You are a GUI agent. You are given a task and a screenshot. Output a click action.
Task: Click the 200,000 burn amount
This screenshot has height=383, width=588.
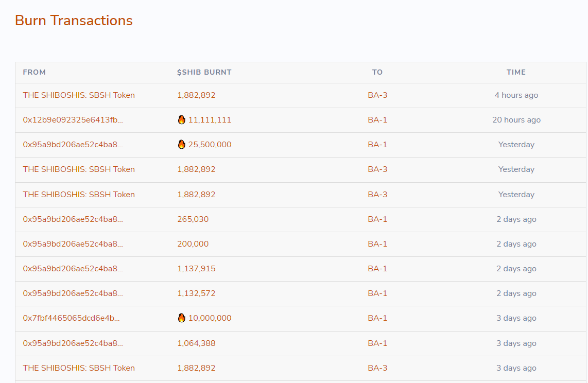(193, 244)
